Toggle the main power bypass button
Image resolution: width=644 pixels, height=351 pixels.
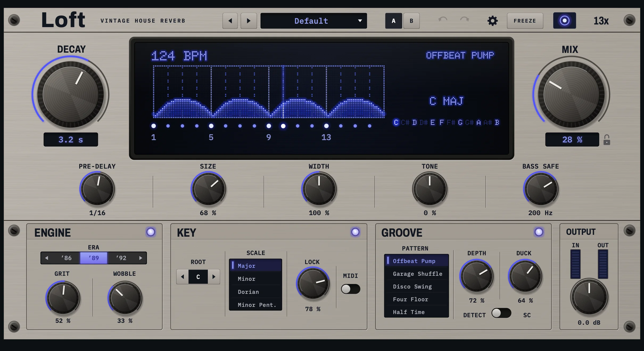click(564, 20)
